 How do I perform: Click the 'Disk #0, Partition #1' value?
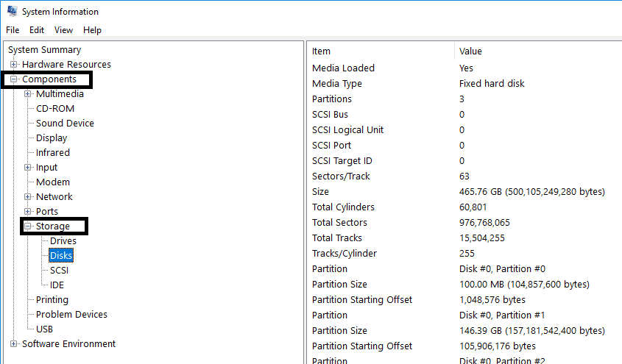[x=502, y=315]
